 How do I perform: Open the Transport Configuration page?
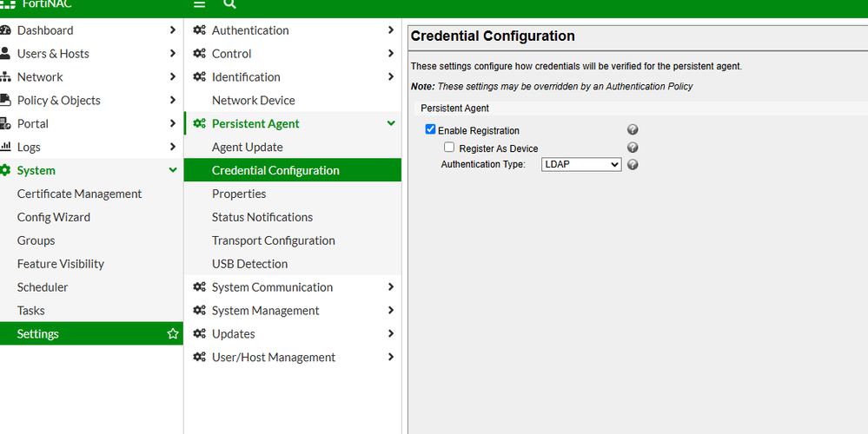273,240
